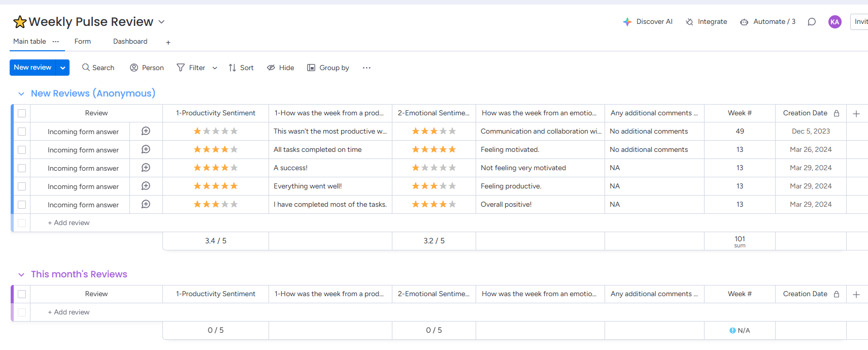Click the Integrate plug icon
Viewport: 868px width, 350px height.
click(689, 22)
